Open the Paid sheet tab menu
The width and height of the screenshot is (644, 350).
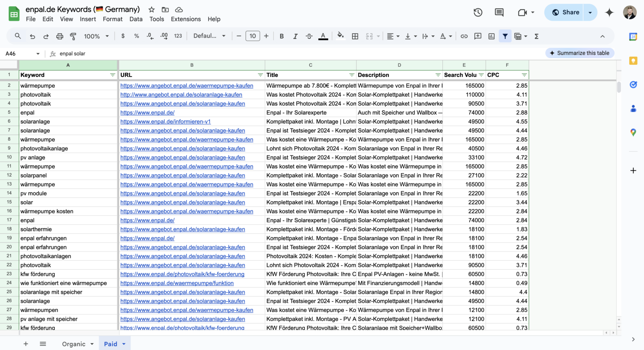pos(123,344)
